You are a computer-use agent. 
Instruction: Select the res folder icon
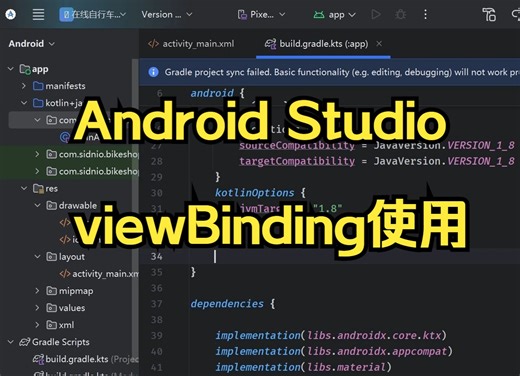pos(38,189)
